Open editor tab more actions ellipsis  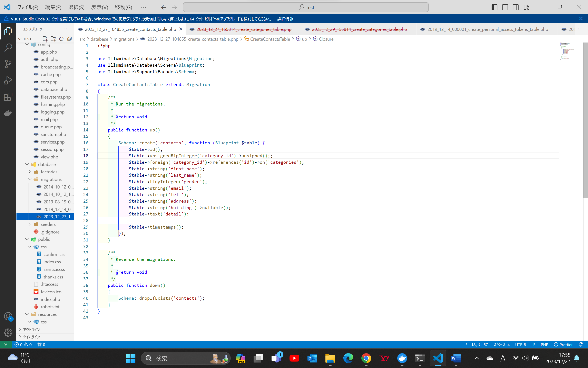580,29
